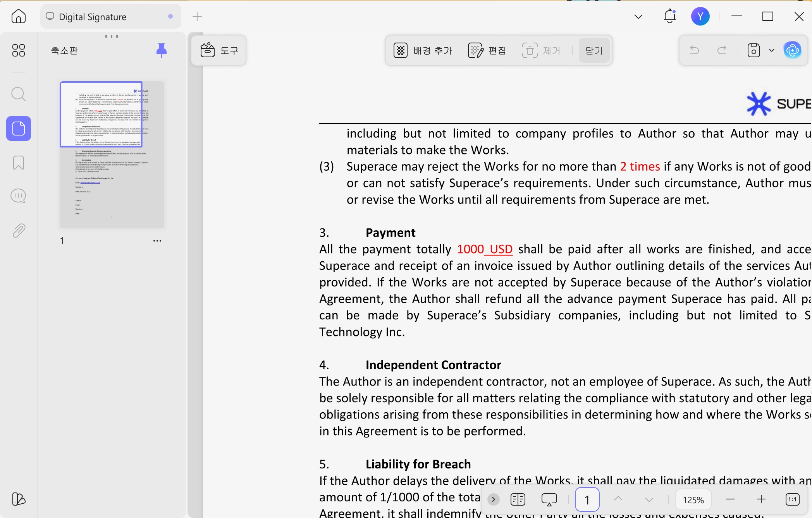The height and width of the screenshot is (518, 812).
Task: Expand the save options dropdown arrow
Action: pyautogui.click(x=772, y=50)
